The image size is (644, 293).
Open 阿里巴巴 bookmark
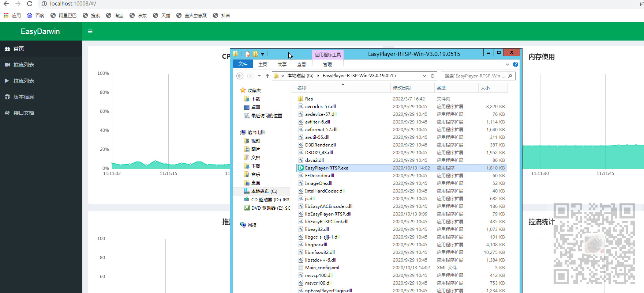point(64,15)
